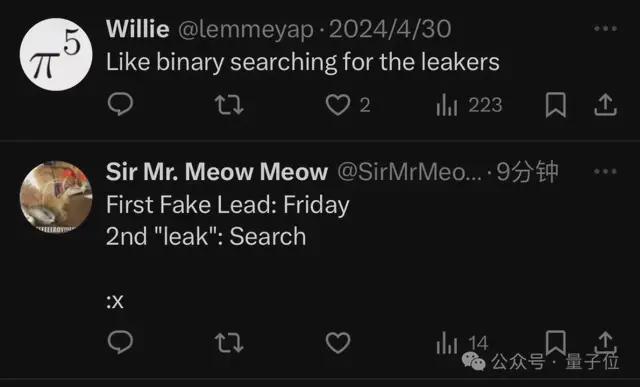
Task: Share Willie's tweet via upload icon
Action: (605, 105)
